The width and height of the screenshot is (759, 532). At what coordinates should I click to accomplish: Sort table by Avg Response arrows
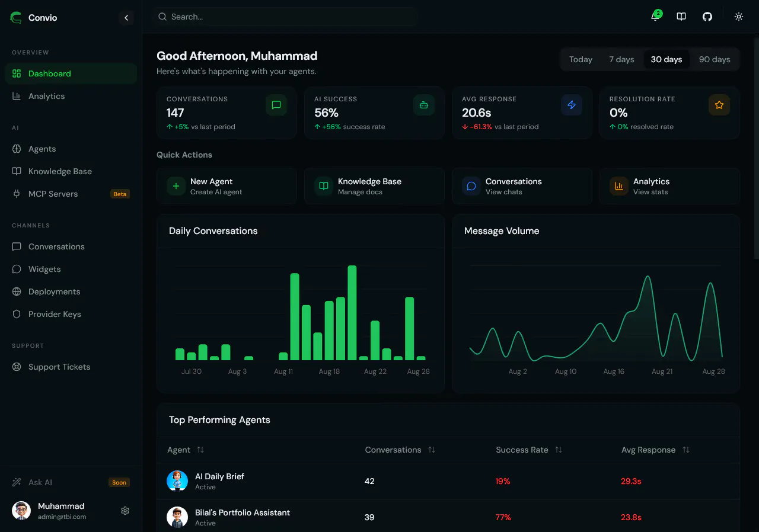pyautogui.click(x=686, y=450)
